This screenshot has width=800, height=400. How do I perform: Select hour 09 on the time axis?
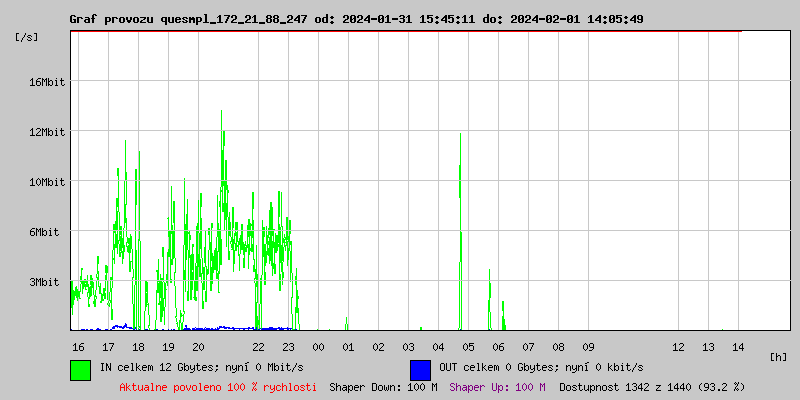588,346
